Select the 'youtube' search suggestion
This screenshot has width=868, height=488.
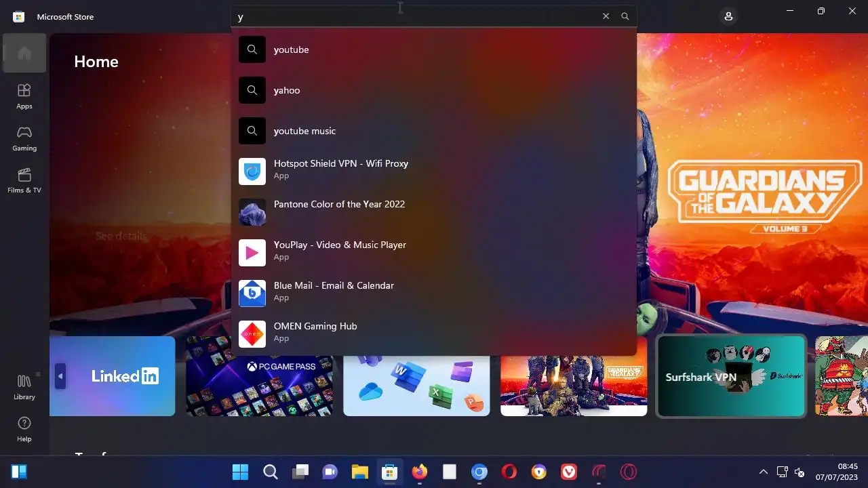tap(434, 49)
